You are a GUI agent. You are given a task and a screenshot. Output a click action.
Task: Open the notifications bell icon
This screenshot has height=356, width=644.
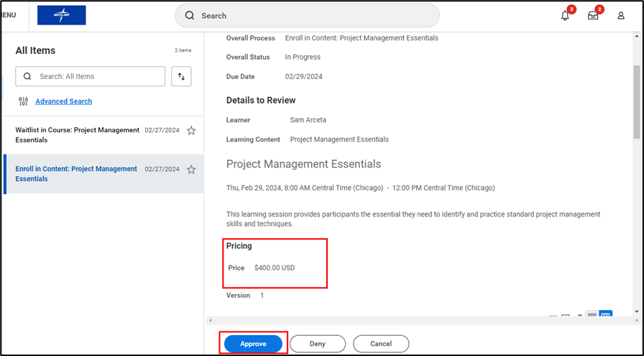click(x=565, y=16)
